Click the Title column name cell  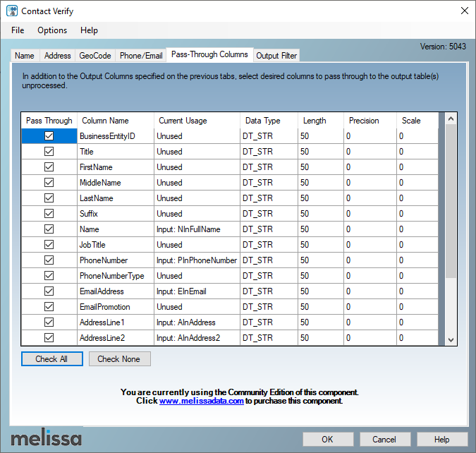point(116,151)
